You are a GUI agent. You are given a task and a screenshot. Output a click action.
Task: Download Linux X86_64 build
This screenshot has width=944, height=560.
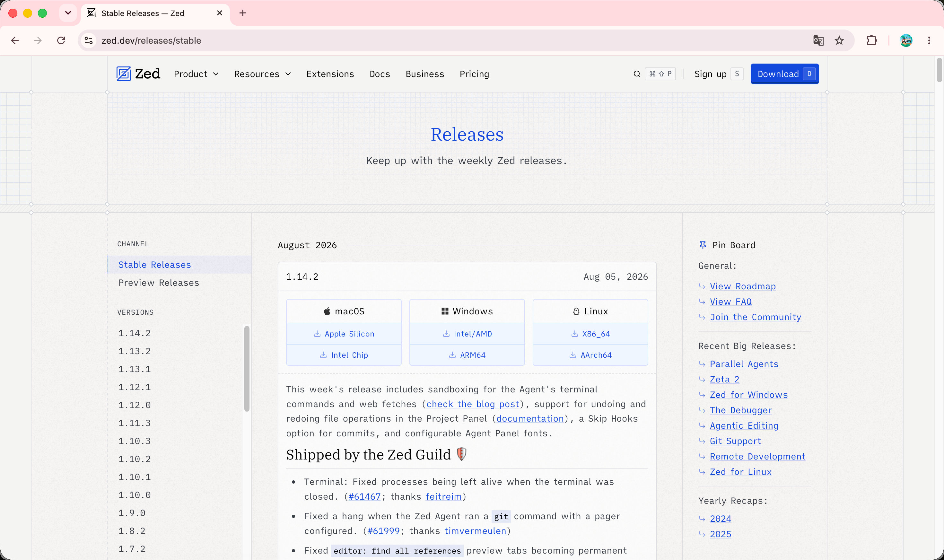click(x=590, y=334)
